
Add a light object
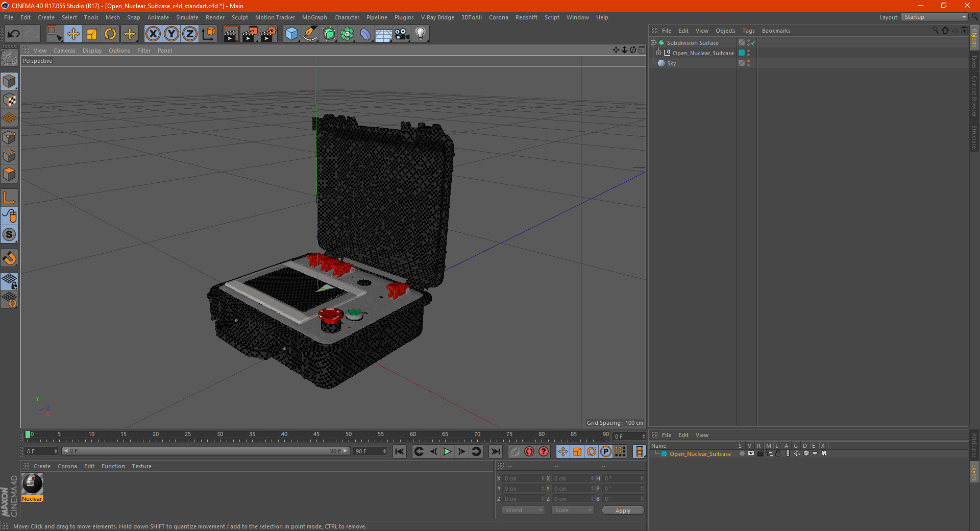tap(421, 34)
